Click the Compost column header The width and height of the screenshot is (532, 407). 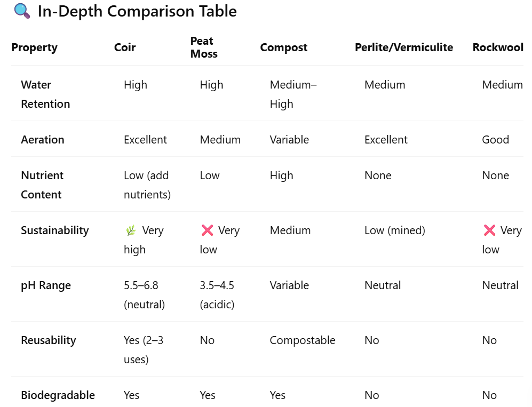283,47
